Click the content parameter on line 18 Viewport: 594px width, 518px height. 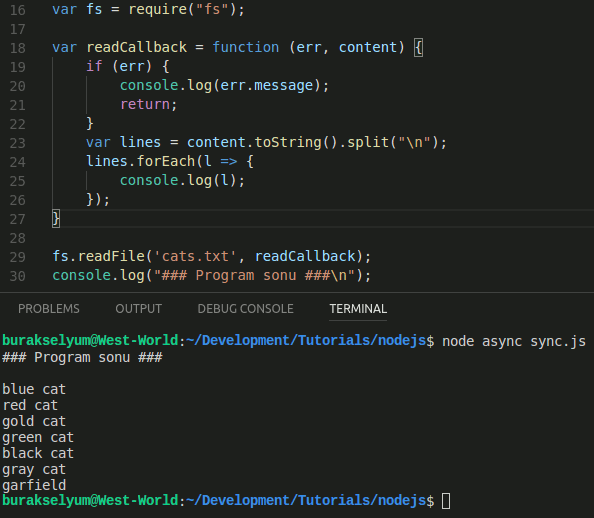point(367,47)
